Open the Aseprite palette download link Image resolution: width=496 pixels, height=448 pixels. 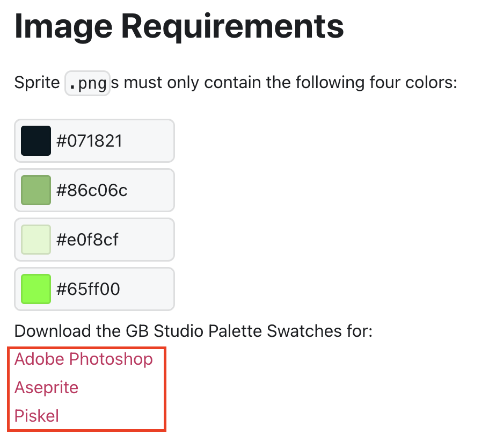47,387
